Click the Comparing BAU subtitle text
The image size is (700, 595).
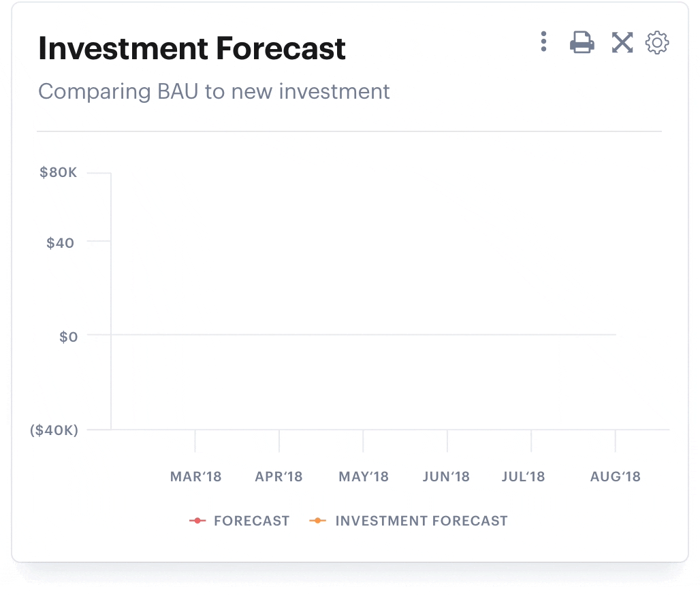coord(214,92)
